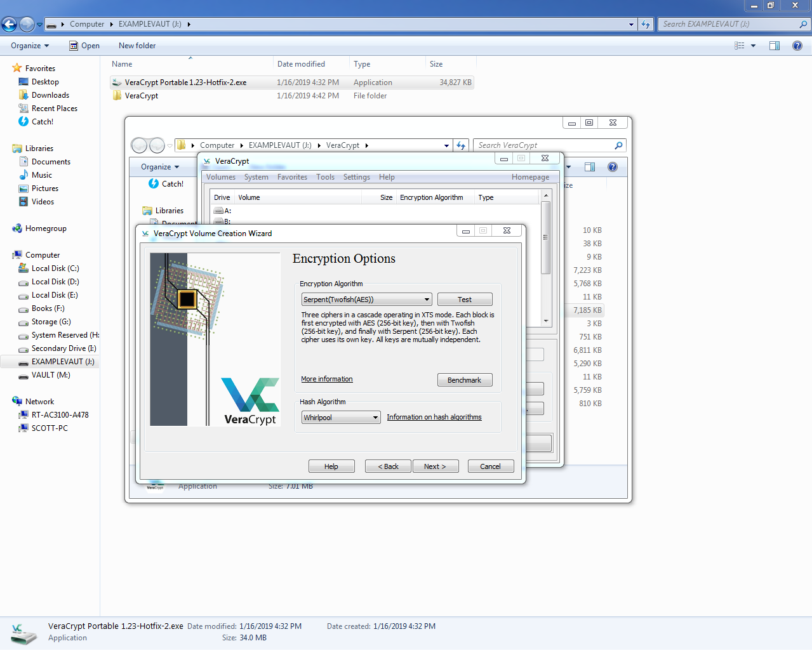This screenshot has width=812, height=660.
Task: Click New folder in the toolbar
Action: pos(137,46)
